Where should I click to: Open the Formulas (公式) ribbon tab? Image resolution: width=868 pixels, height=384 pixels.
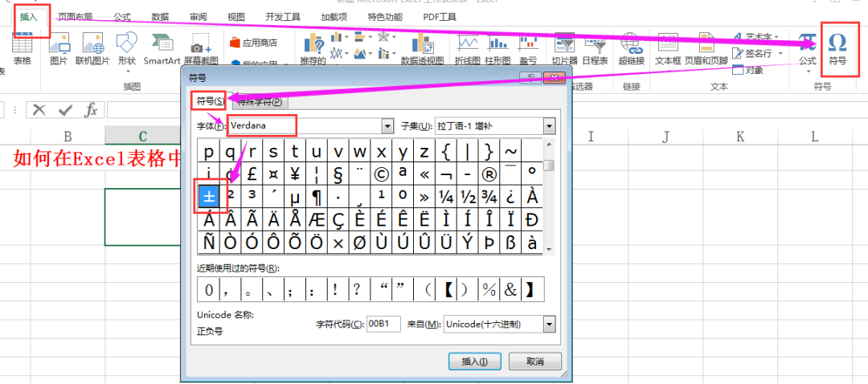click(122, 16)
